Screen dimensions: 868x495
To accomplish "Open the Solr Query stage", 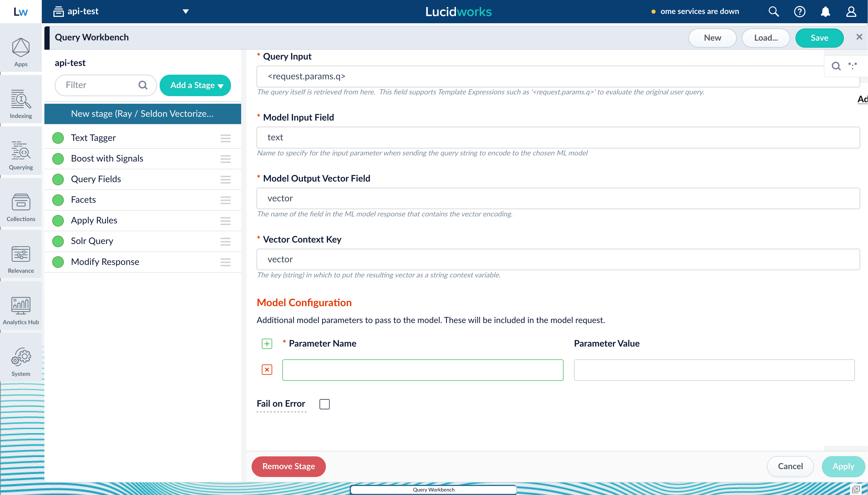I will click(x=142, y=241).
